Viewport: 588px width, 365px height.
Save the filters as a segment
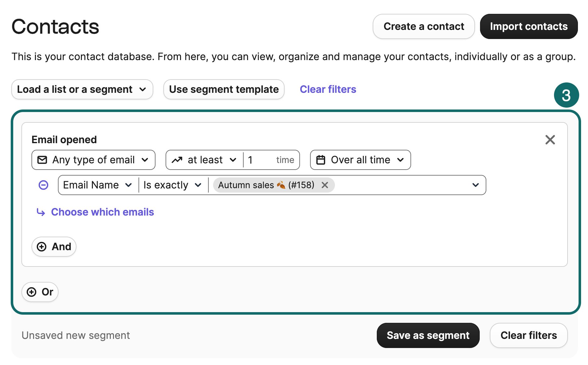428,335
